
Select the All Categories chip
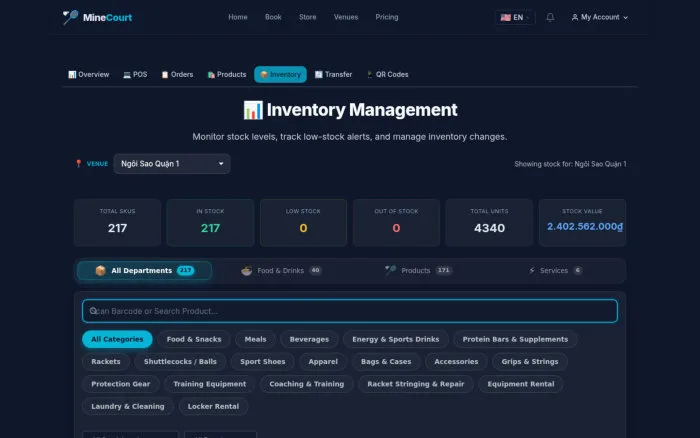[117, 339]
